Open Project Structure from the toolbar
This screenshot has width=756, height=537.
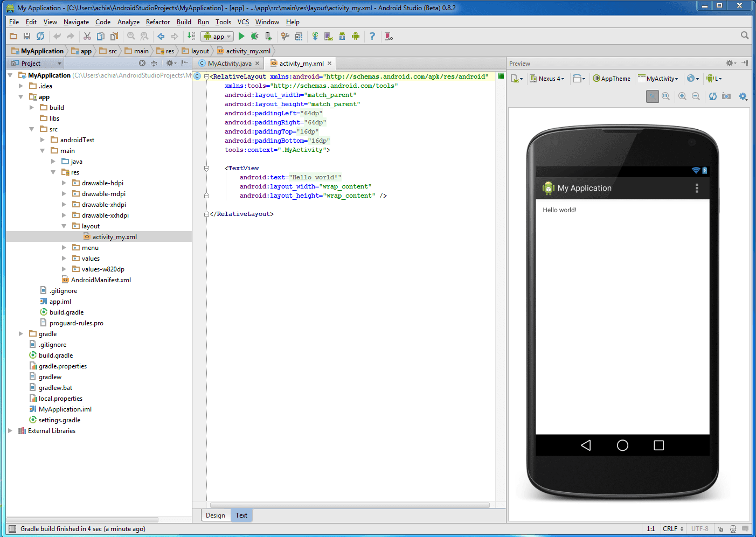pyautogui.click(x=299, y=36)
